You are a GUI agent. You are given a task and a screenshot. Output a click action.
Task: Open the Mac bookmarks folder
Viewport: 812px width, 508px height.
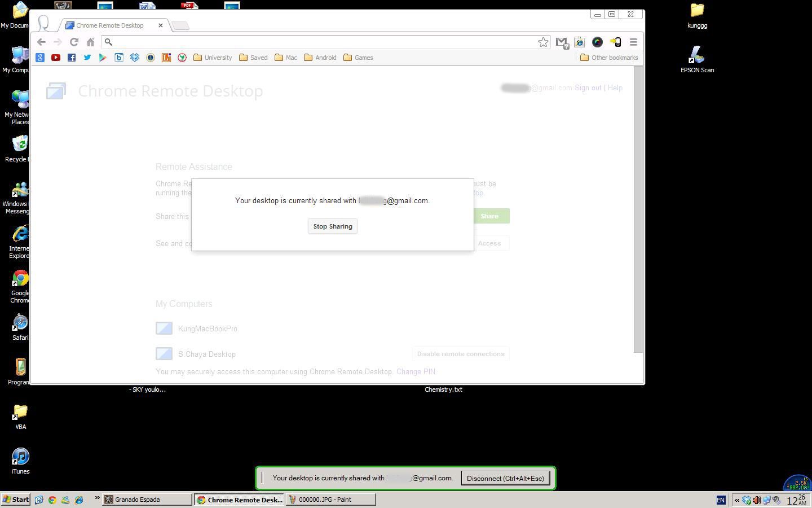click(x=286, y=58)
